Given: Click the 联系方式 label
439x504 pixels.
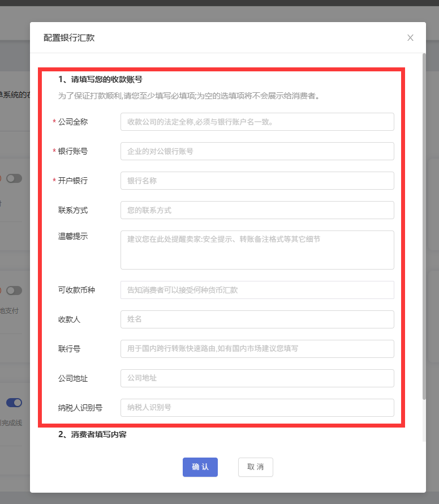Looking at the screenshot, I should click(x=73, y=210).
